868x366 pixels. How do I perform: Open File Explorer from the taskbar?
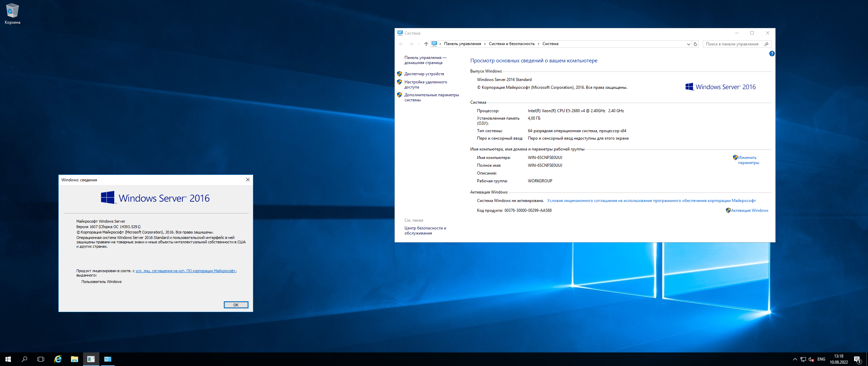pyautogui.click(x=74, y=359)
